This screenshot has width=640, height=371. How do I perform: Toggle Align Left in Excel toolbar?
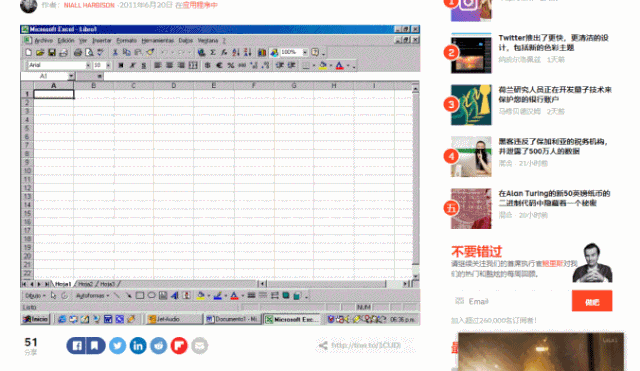pos(158,65)
